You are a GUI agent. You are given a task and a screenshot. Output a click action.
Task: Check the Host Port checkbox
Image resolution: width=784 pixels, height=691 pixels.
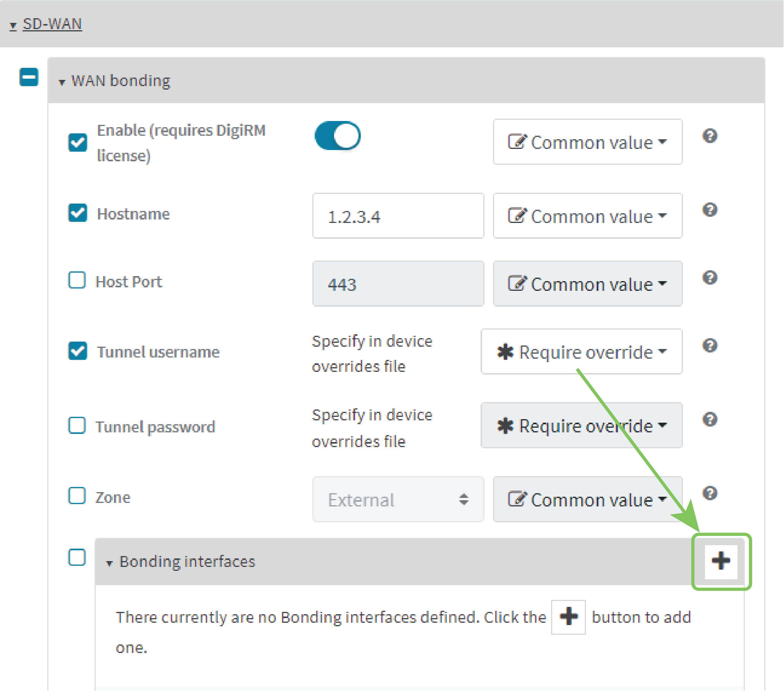[77, 280]
